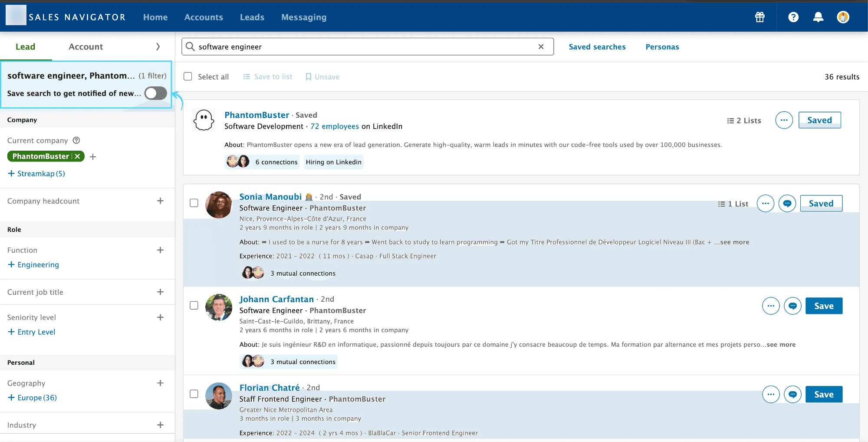Expand the Geography filter
Screen dimensions: 868x442
(160, 383)
